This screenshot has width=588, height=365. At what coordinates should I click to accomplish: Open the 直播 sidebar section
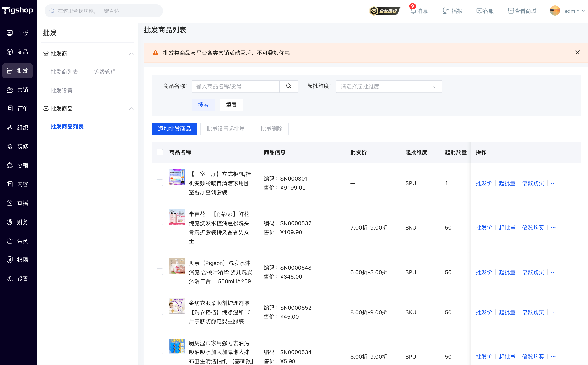[x=17, y=203]
